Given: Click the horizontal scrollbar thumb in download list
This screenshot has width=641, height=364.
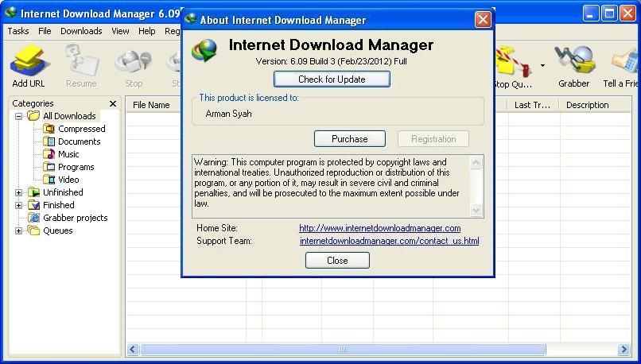Looking at the screenshot, I should click(x=343, y=349).
